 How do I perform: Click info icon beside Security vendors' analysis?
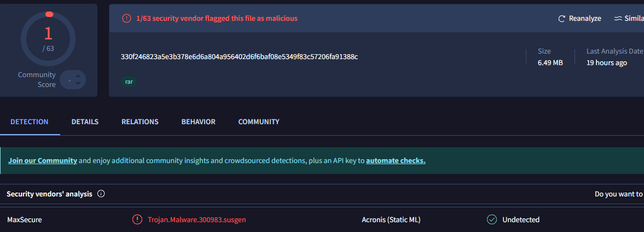[101, 194]
